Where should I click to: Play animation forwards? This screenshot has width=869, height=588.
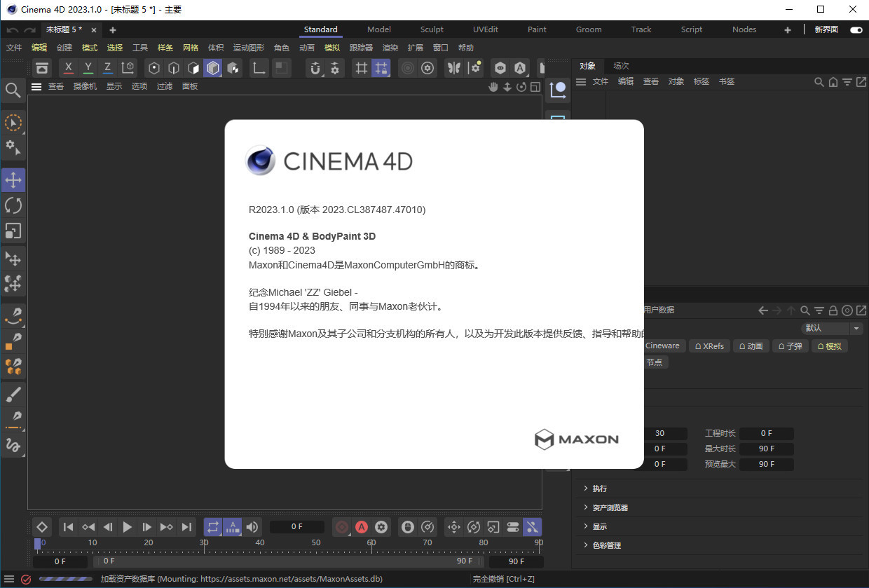click(127, 527)
